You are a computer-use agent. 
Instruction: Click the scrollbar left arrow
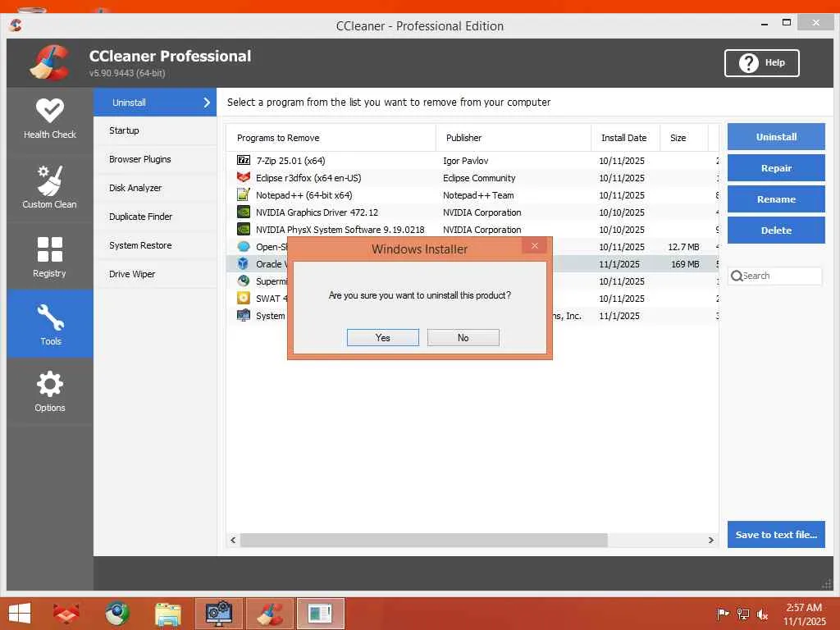click(x=233, y=540)
